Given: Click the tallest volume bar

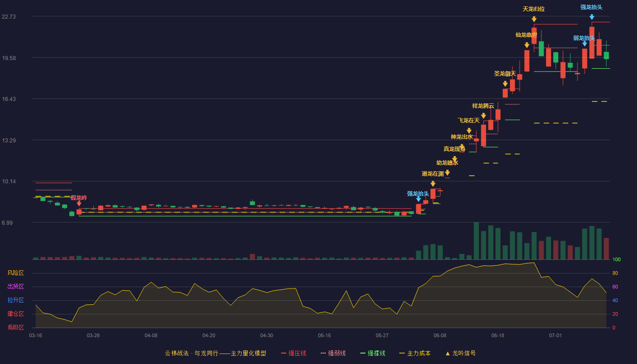Looking at the screenshot, I should pyautogui.click(x=476, y=241).
